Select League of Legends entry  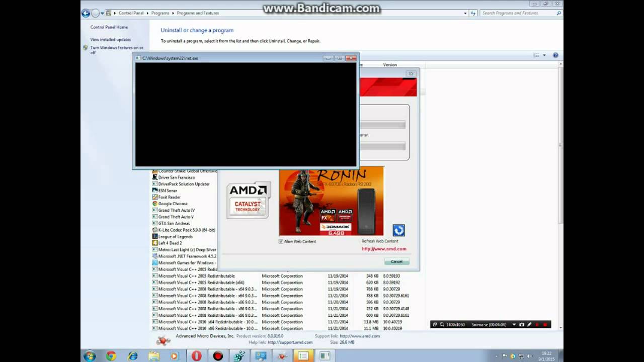175,236
